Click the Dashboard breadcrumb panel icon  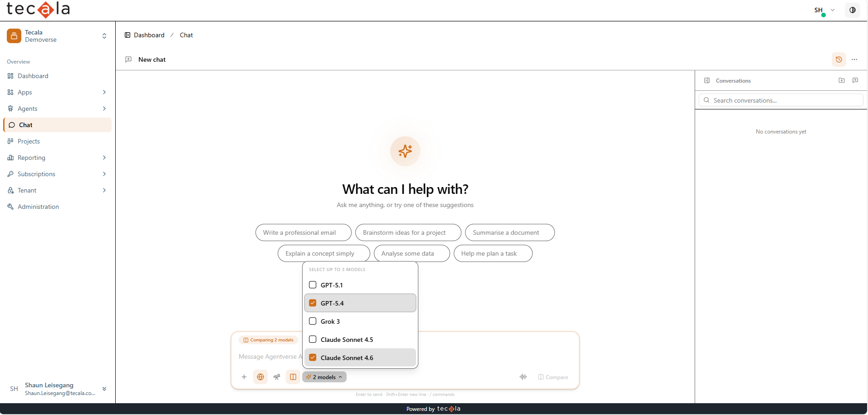[x=128, y=35]
